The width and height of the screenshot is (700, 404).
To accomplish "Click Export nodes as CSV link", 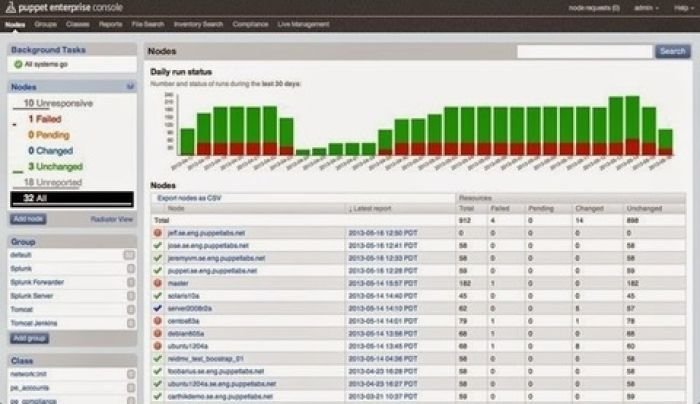I will (188, 199).
